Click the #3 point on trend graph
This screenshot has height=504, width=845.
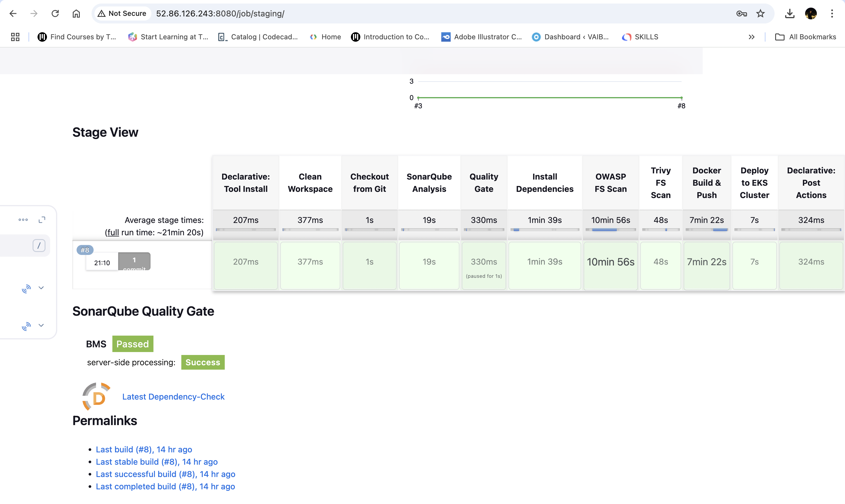click(x=418, y=98)
